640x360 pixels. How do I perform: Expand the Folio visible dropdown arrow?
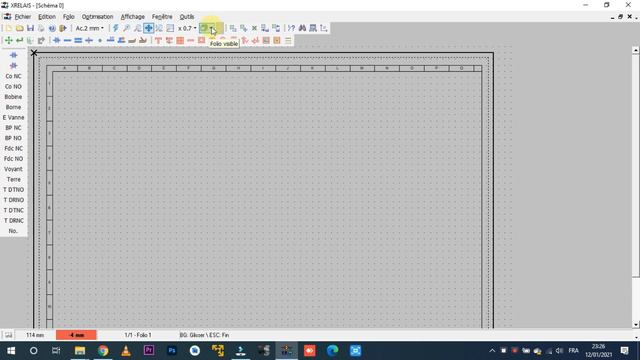point(211,28)
